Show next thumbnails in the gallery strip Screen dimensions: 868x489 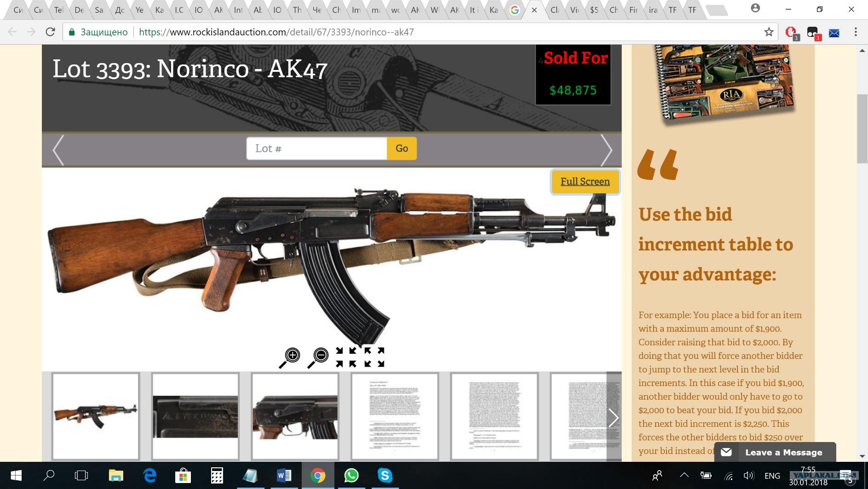coord(614,418)
